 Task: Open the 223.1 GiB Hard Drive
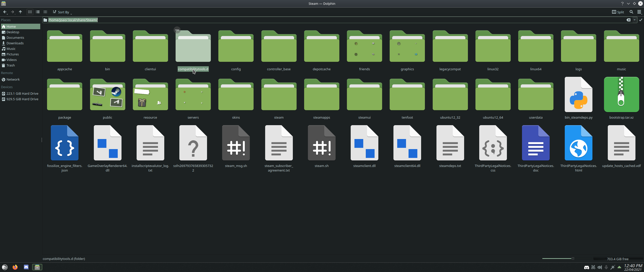[x=21, y=93]
